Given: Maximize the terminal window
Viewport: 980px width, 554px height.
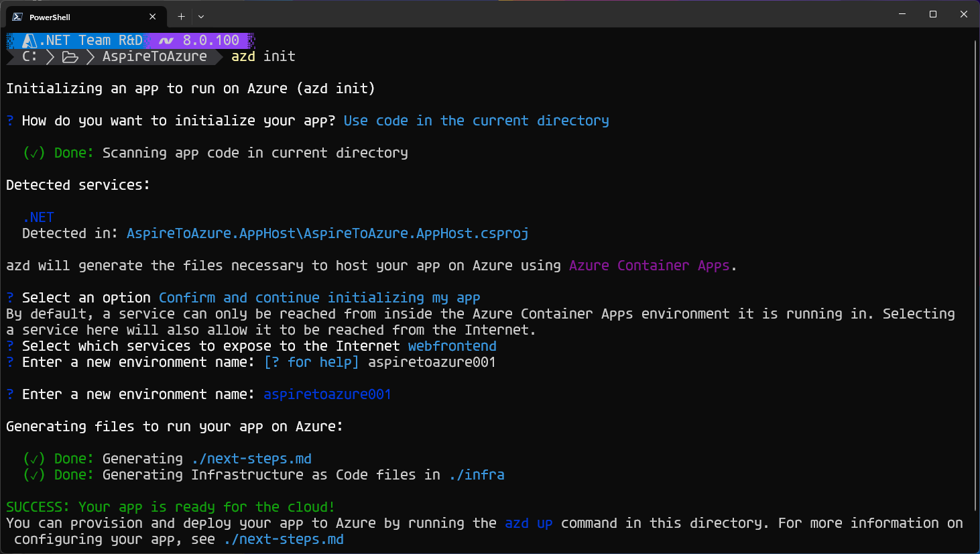Looking at the screenshot, I should [x=933, y=14].
